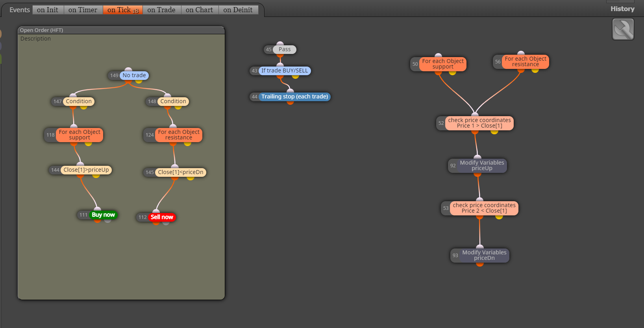Click yellow port under Close[1]<priceDn block

191,178
